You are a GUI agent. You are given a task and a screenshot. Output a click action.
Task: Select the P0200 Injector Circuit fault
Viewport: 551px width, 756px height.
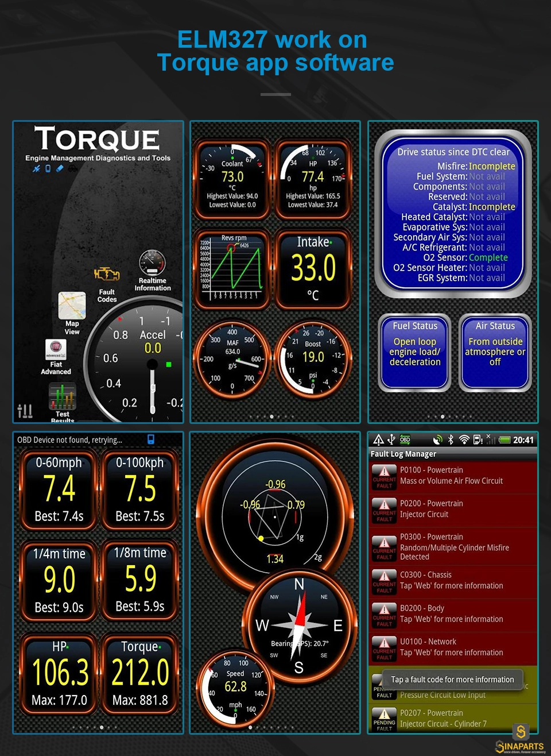tap(453, 510)
